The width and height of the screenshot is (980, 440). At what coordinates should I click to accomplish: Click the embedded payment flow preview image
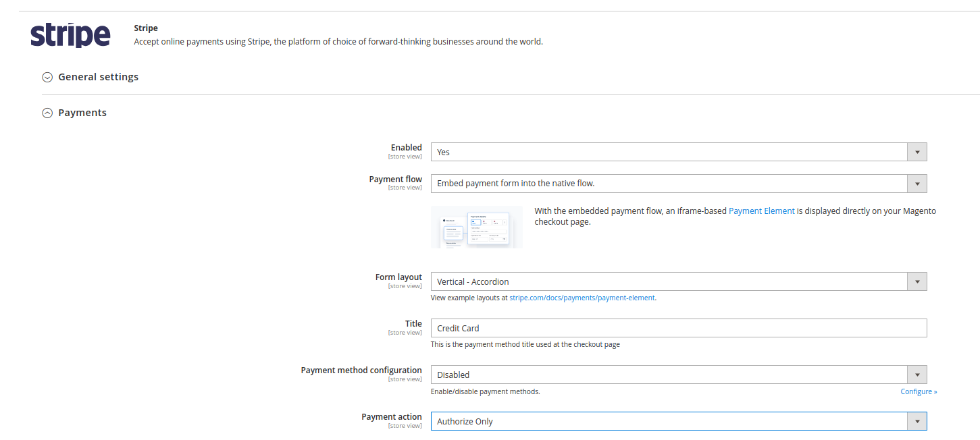pos(477,227)
